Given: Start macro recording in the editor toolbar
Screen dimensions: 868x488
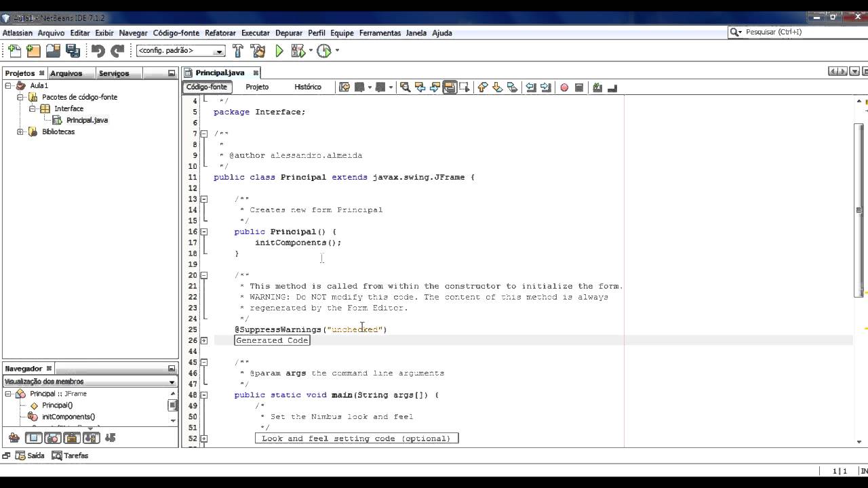Looking at the screenshot, I should click(564, 87).
